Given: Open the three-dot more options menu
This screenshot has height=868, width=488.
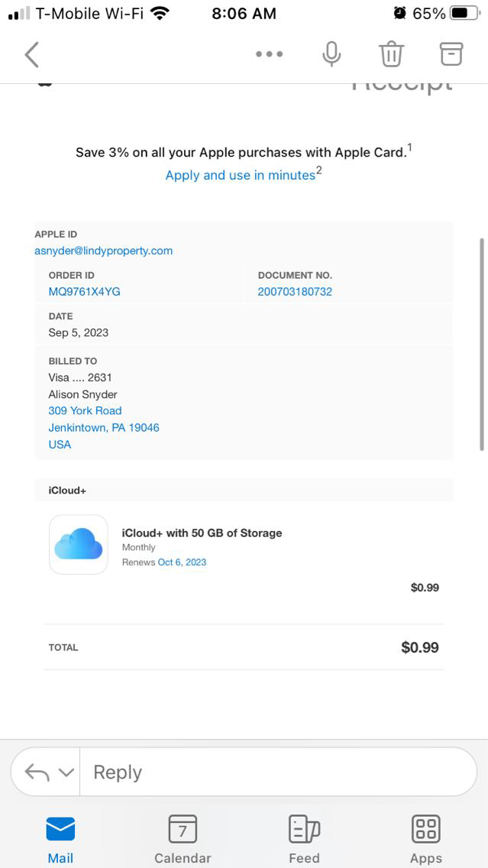Looking at the screenshot, I should 269,54.
